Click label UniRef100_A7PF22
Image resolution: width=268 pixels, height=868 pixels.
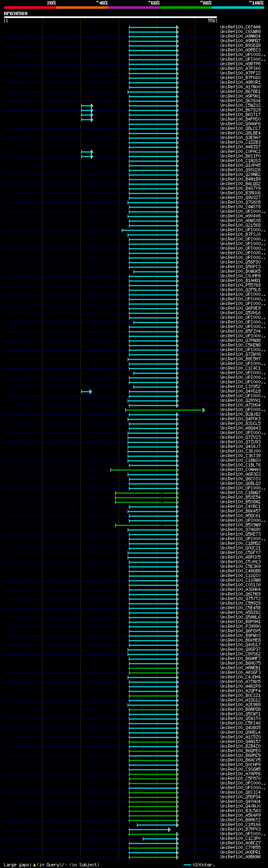click(240, 73)
